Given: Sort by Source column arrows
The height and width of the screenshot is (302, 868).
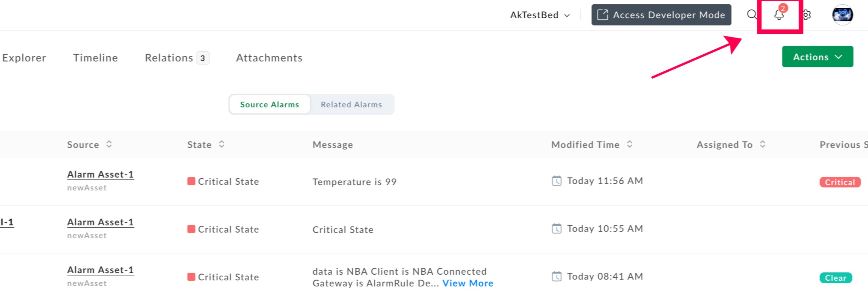Looking at the screenshot, I should coord(109,144).
